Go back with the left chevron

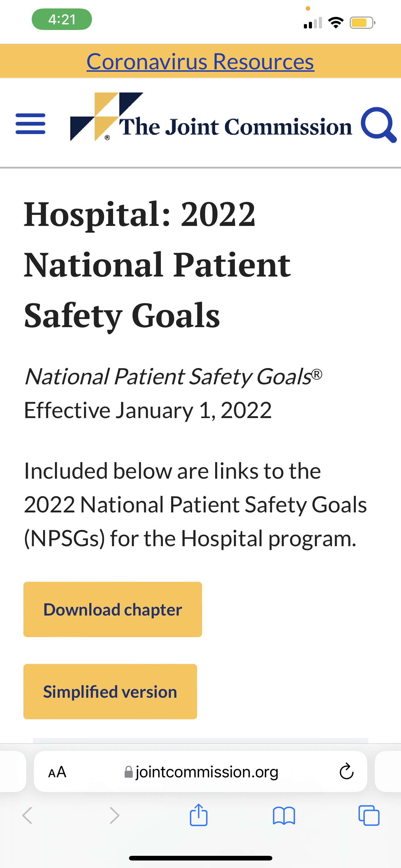point(27,816)
